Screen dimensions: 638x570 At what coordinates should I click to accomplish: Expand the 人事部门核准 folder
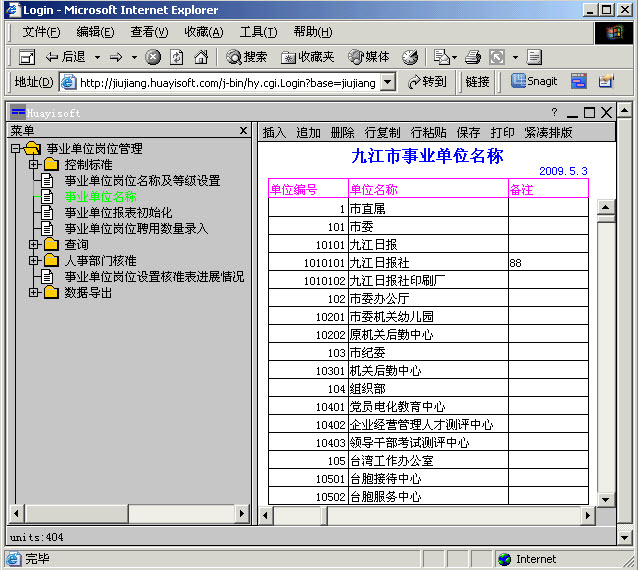pyautogui.click(x=34, y=260)
